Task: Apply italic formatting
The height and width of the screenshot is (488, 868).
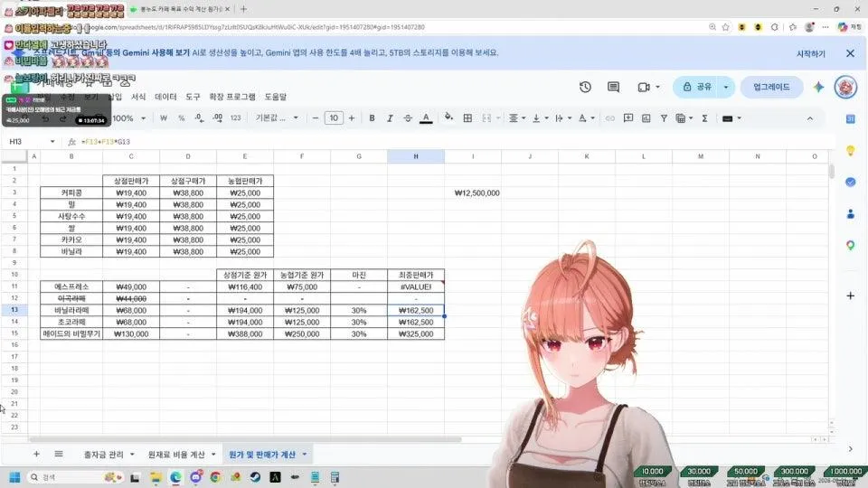Action: 390,118
